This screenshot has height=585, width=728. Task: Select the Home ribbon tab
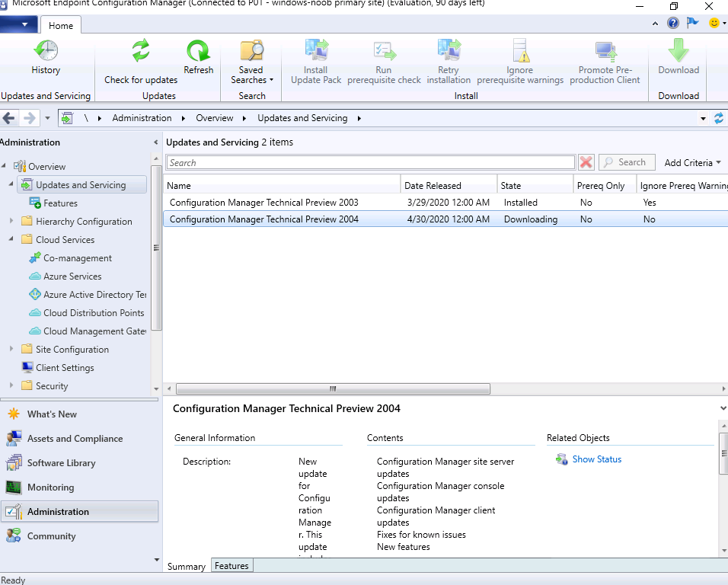[x=61, y=26]
